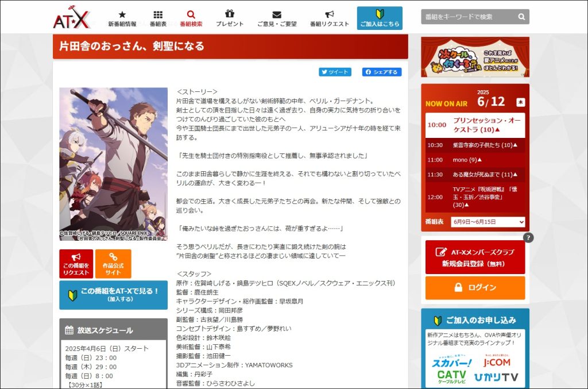Open the 次クール何くーる banner

click(475, 55)
